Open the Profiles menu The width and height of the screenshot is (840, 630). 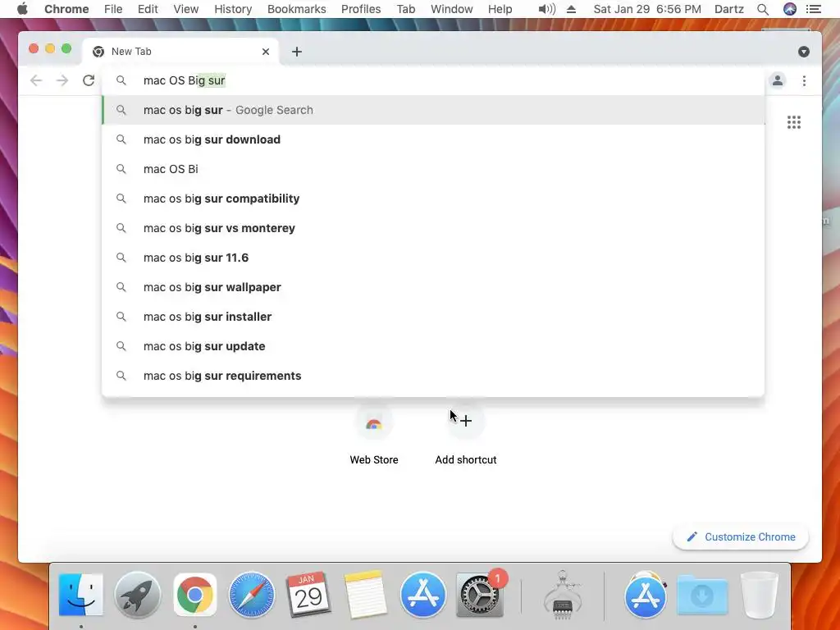[x=361, y=9]
